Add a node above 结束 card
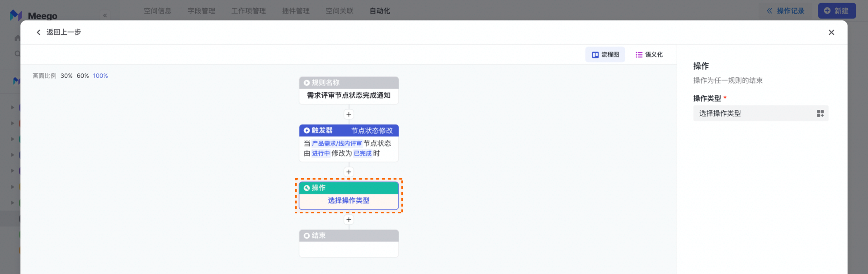This screenshot has height=274, width=868. tap(349, 220)
